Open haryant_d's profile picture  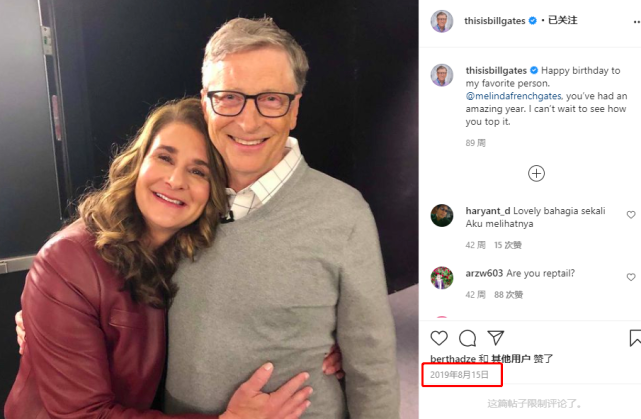point(442,215)
